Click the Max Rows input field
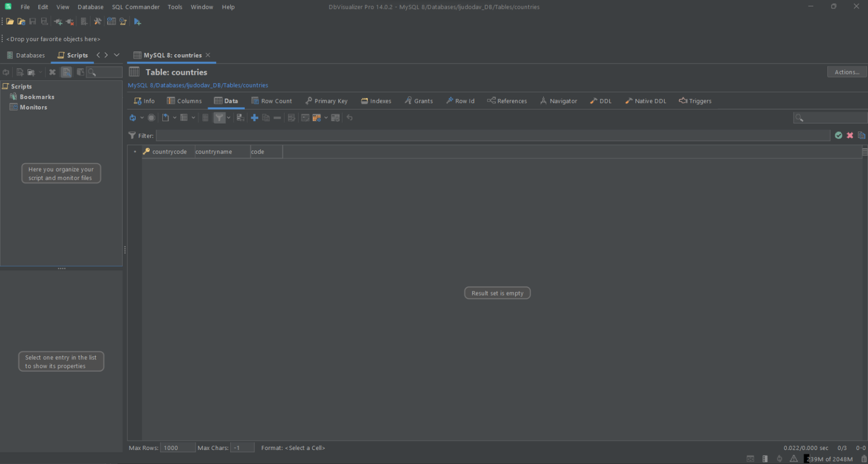Screen dimensions: 868x464 click(177, 448)
